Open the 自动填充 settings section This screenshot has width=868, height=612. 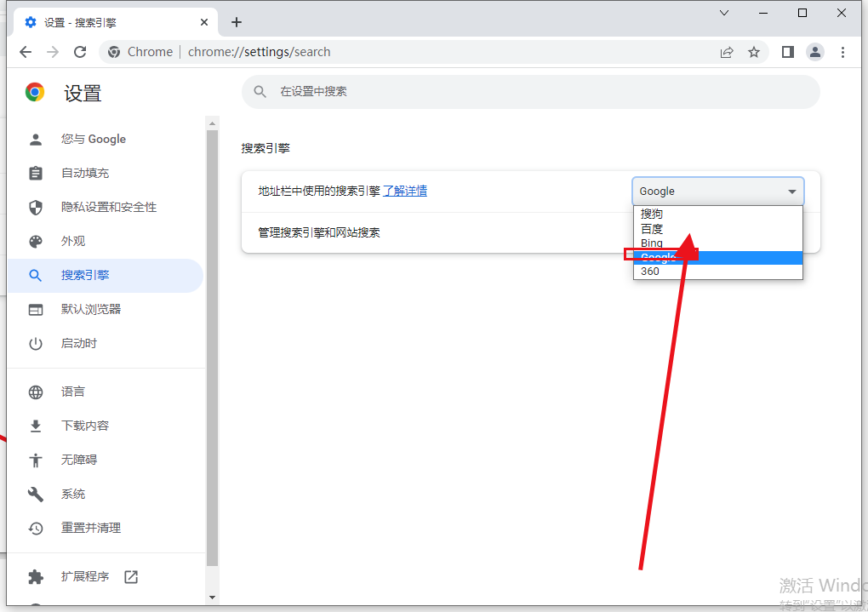tap(106, 174)
